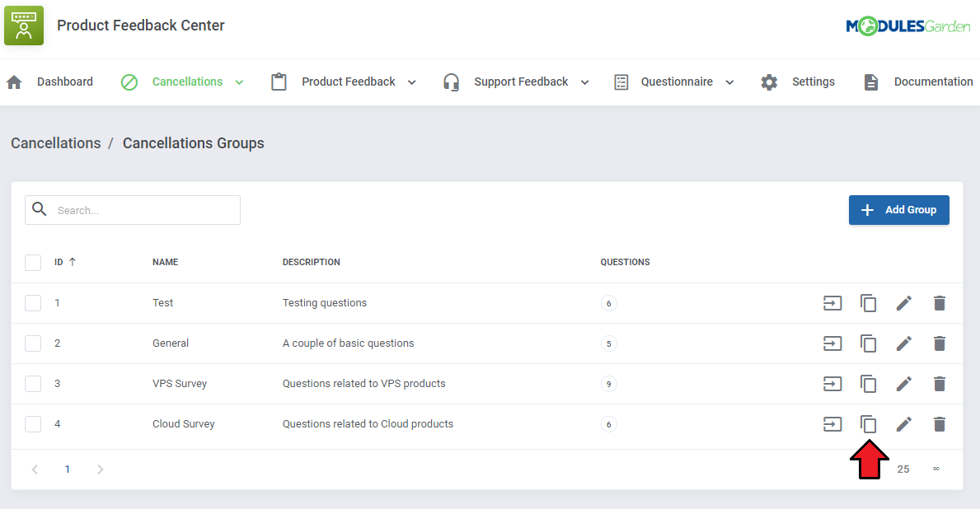980x509 pixels.
Task: Delete the General group
Action: coord(940,343)
